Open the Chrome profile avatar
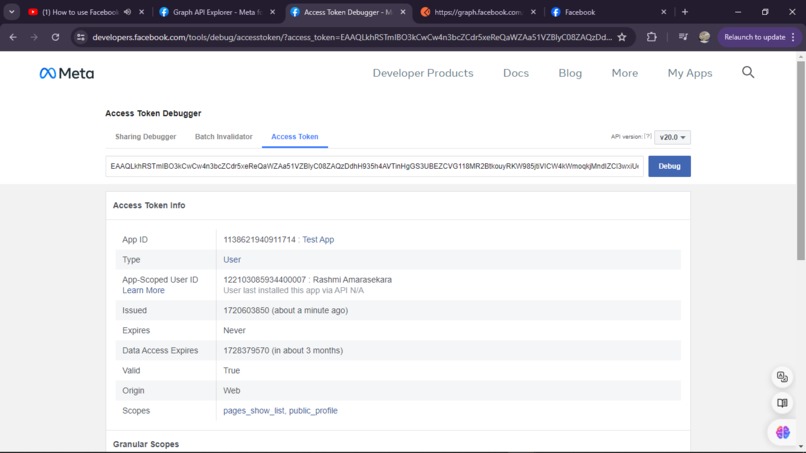This screenshot has width=806, height=453. pyautogui.click(x=704, y=37)
